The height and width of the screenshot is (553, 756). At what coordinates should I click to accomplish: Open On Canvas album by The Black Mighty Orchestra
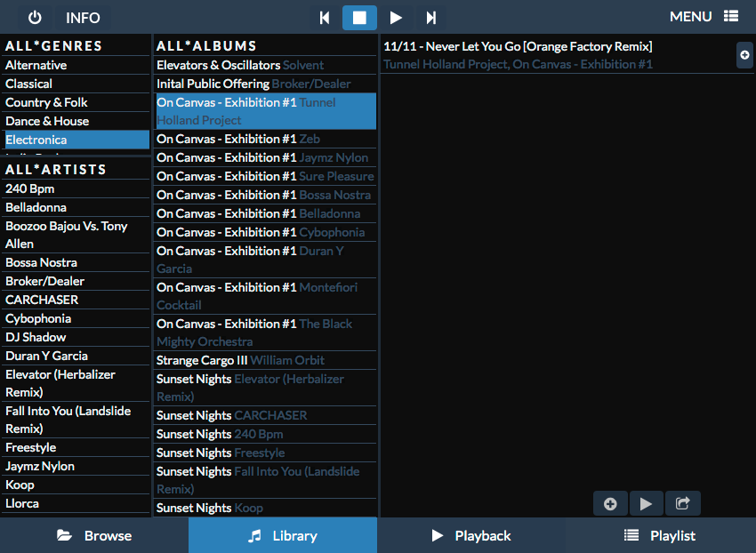[x=265, y=333]
